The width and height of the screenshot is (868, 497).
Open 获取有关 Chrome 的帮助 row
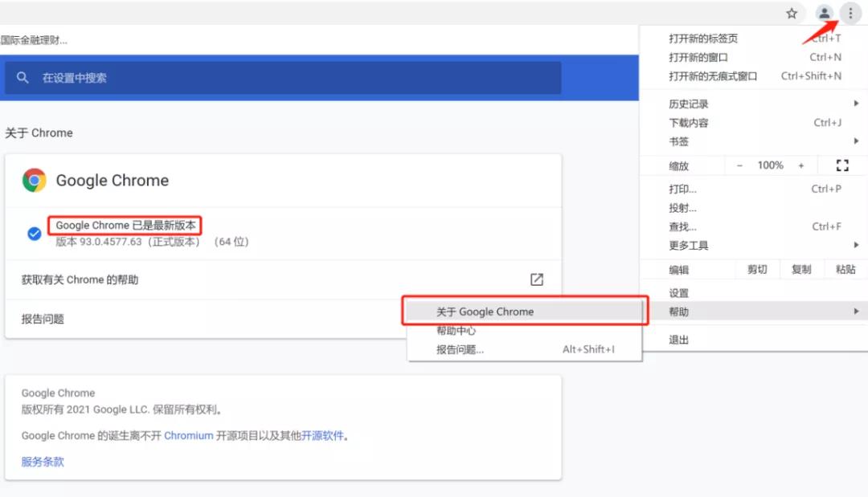[283, 279]
